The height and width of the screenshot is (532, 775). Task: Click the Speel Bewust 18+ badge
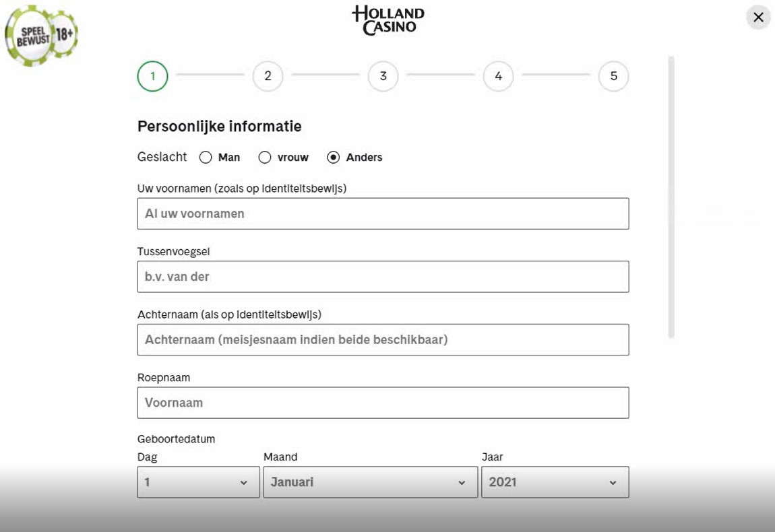click(41, 36)
